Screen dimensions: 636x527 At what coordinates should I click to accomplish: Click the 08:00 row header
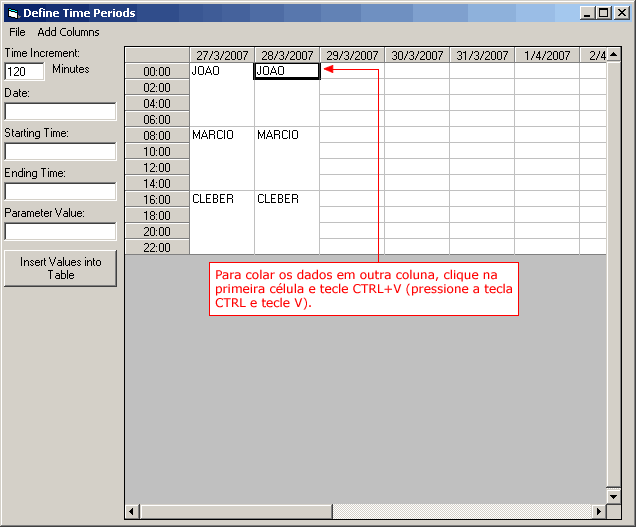click(x=157, y=135)
